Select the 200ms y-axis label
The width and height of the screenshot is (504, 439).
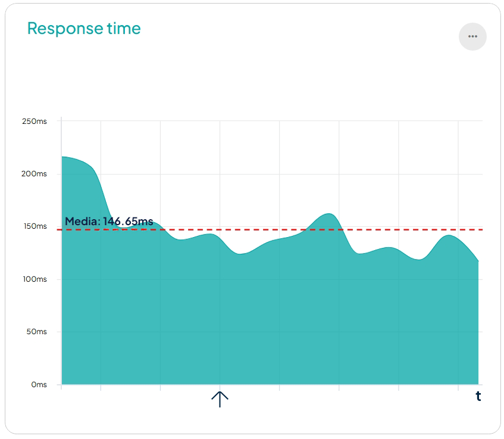34,174
